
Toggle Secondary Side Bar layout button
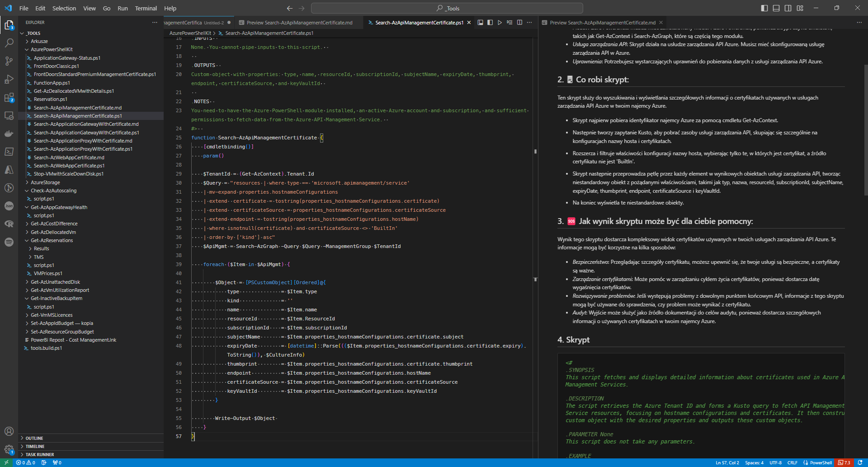pos(788,8)
